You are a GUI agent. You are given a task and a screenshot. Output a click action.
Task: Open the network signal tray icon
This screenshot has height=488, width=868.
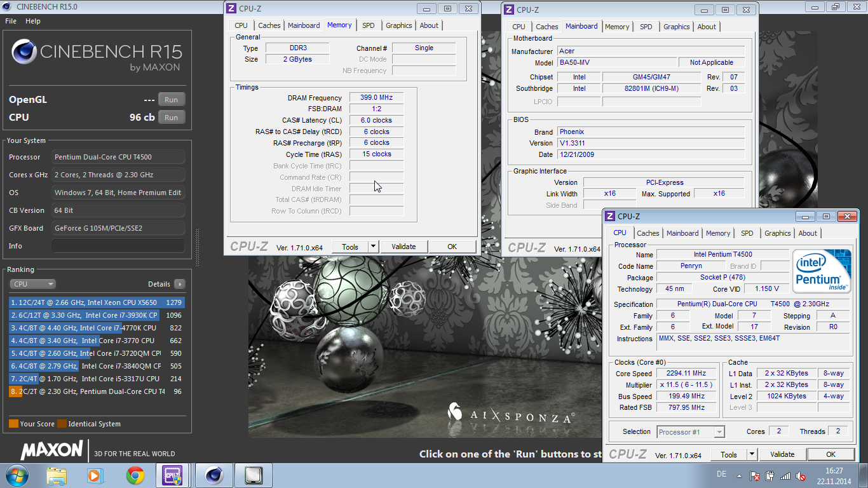point(785,476)
